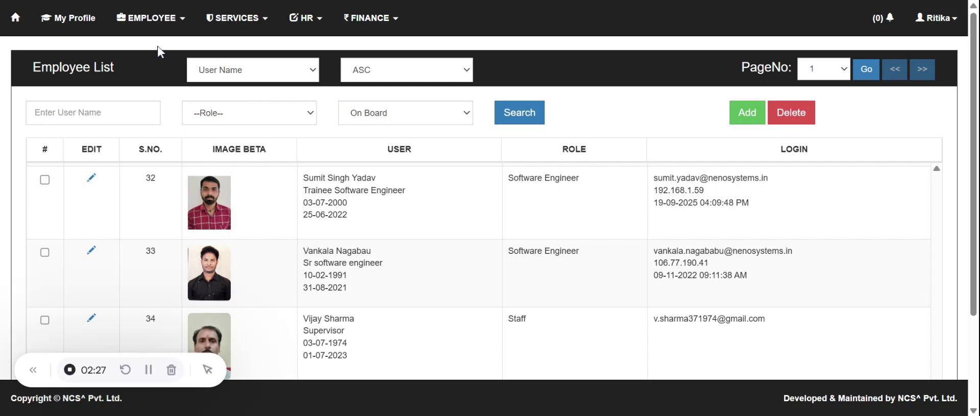Image resolution: width=980 pixels, height=416 pixels.
Task: Click email v.sharma371974@gmail.com
Action: coord(709,319)
